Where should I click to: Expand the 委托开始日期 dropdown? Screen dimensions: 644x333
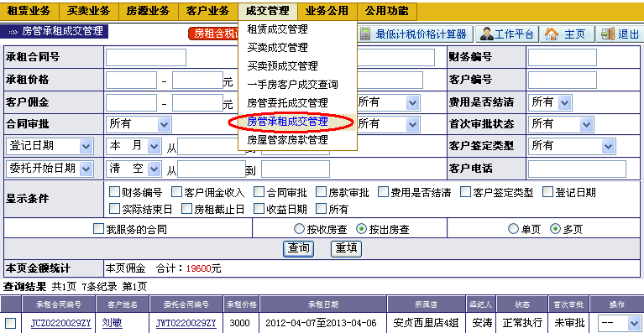(50, 169)
